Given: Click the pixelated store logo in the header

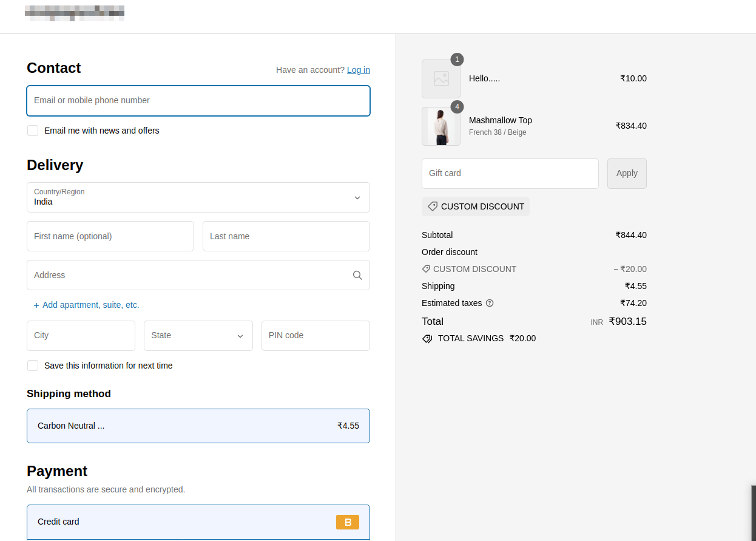Looking at the screenshot, I should (x=75, y=13).
